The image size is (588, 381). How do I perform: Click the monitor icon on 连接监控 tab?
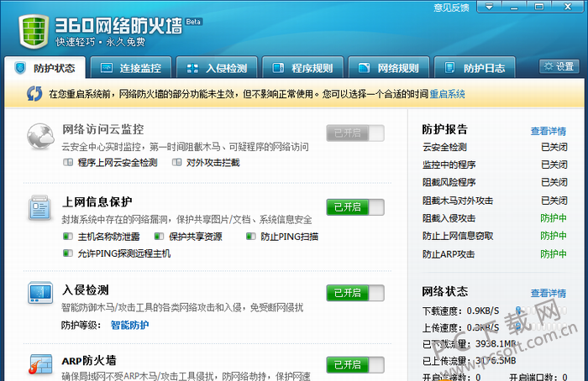tap(107, 68)
